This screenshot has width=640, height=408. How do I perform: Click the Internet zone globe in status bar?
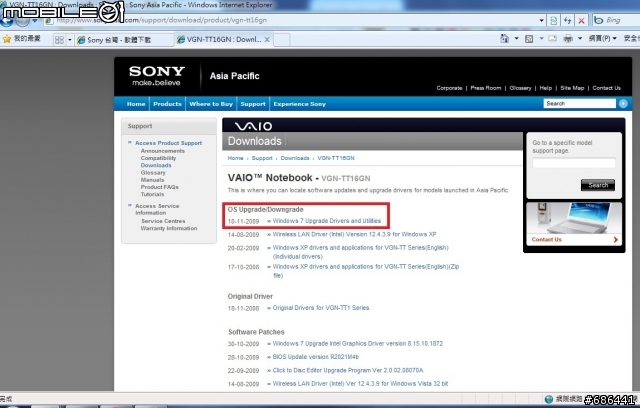pyautogui.click(x=549, y=399)
